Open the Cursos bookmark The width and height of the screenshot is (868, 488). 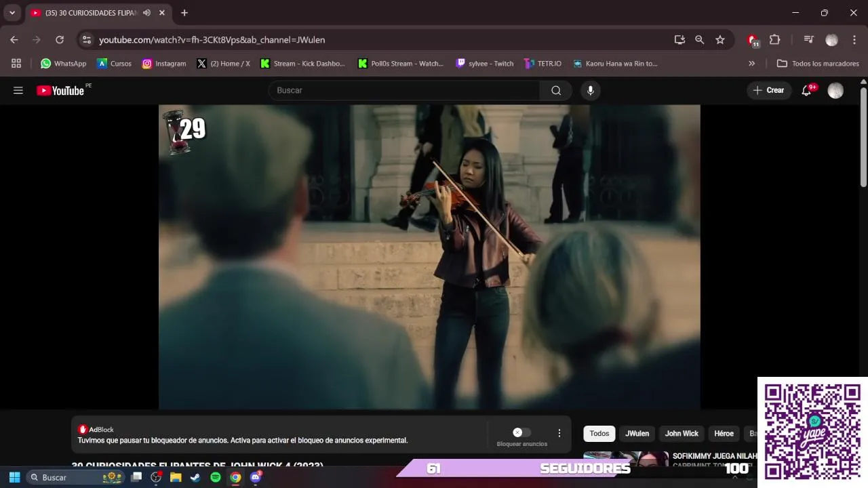114,63
